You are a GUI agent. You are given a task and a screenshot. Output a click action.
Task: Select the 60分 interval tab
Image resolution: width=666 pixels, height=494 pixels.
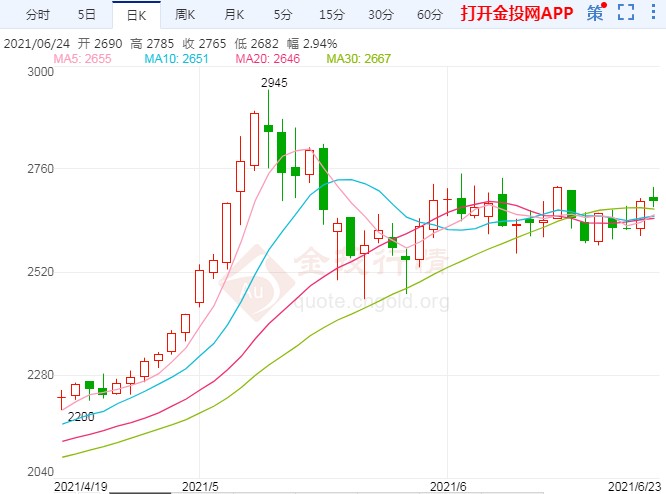(429, 14)
